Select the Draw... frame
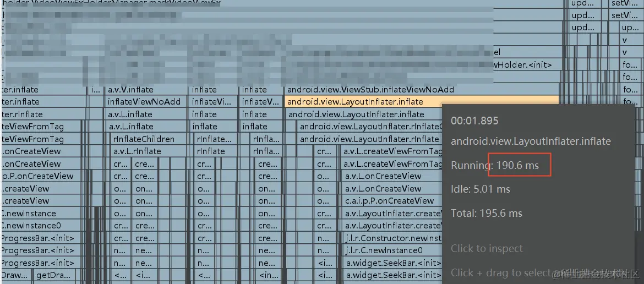Image resolution: width=644 pixels, height=284 pixels. [x=15, y=275]
